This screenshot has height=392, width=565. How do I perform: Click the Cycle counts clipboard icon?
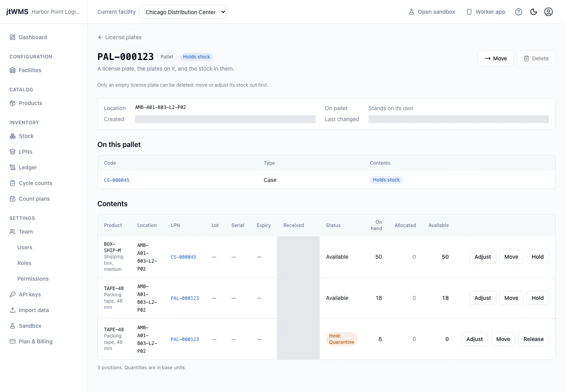click(x=13, y=183)
